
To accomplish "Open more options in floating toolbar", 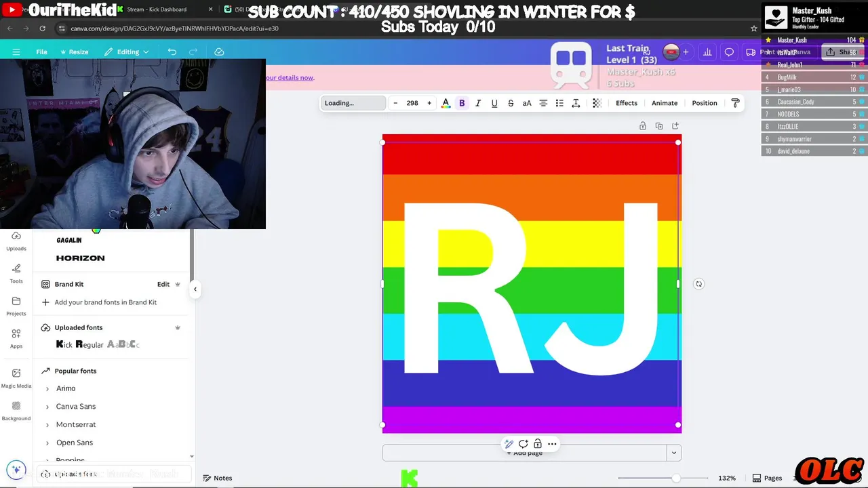I will (552, 444).
